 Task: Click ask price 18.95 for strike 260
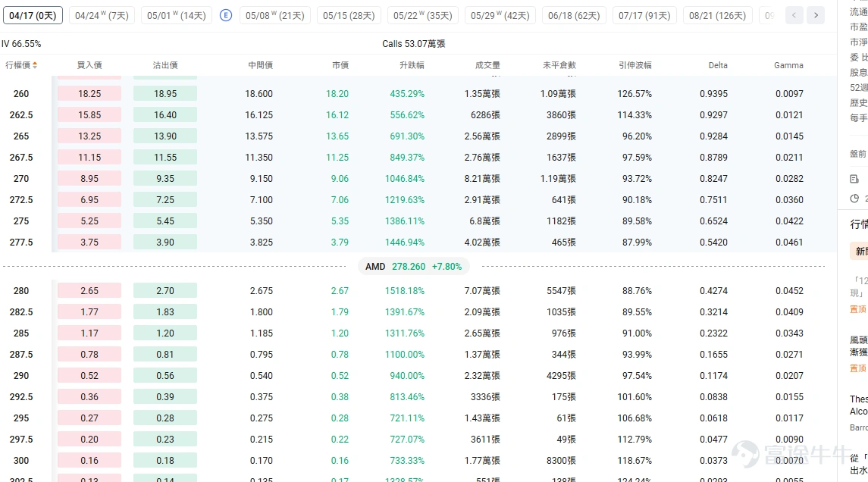[x=165, y=94]
